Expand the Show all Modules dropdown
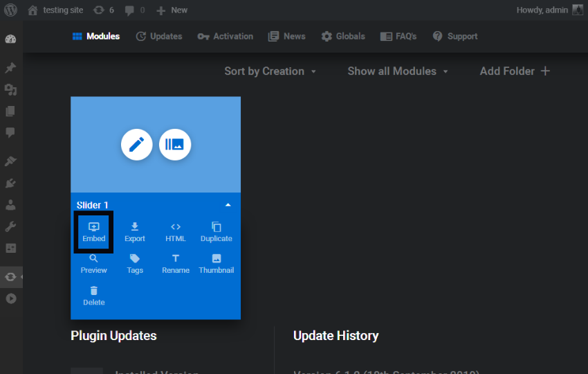588x374 pixels. tap(398, 71)
